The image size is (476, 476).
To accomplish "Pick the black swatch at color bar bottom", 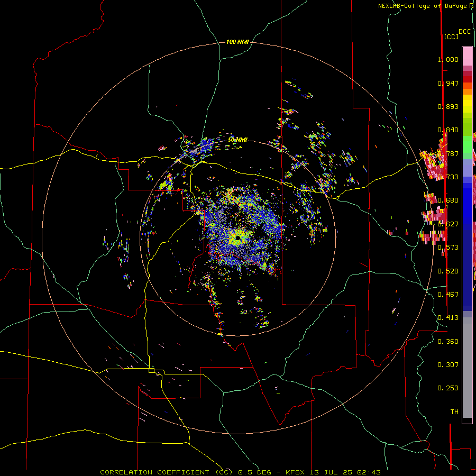I will pyautogui.click(x=467, y=420).
